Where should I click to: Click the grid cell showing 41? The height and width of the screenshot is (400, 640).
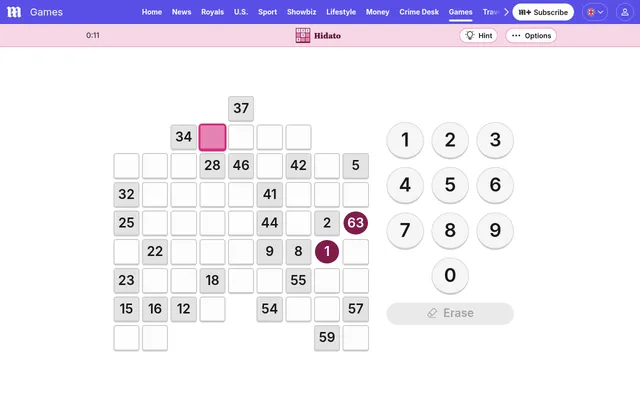coord(270,194)
